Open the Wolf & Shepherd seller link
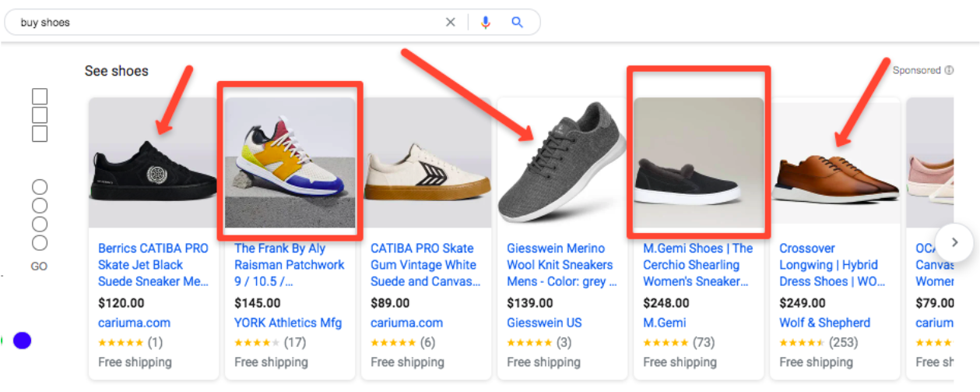 click(x=824, y=323)
